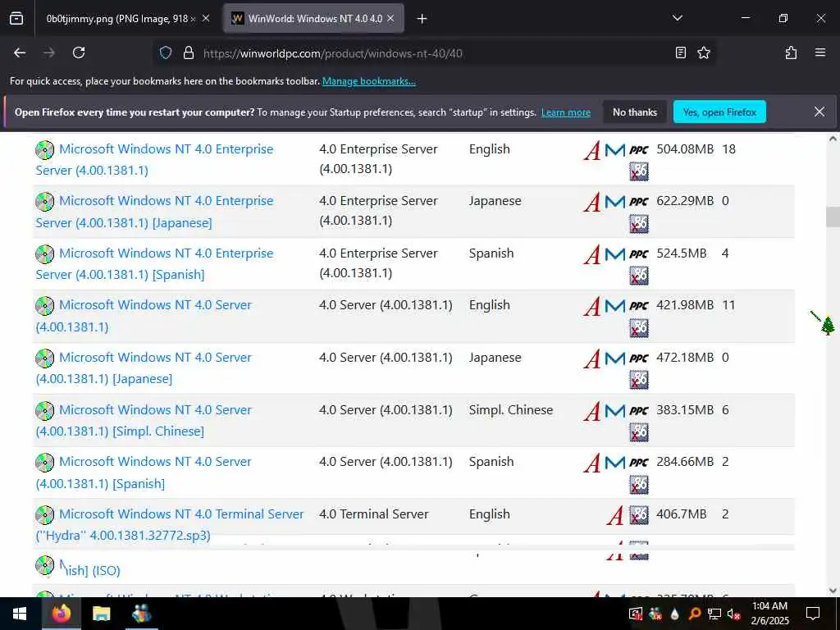Click the network tray icon
Image resolution: width=840 pixels, height=630 pixels.
714,614
